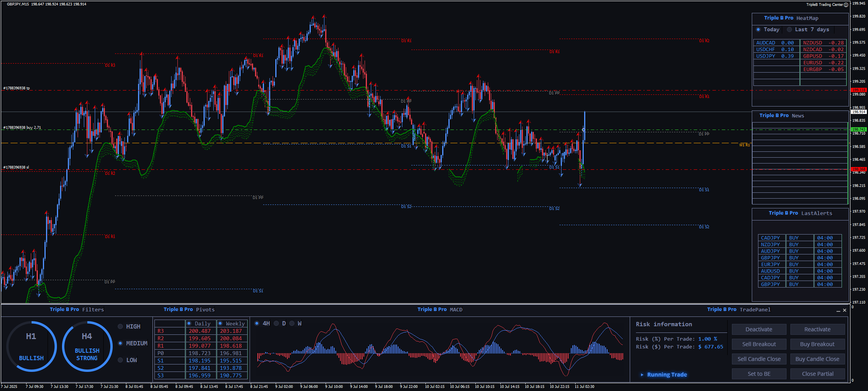
Task: Hit the Close Partial button
Action: pyautogui.click(x=817, y=374)
